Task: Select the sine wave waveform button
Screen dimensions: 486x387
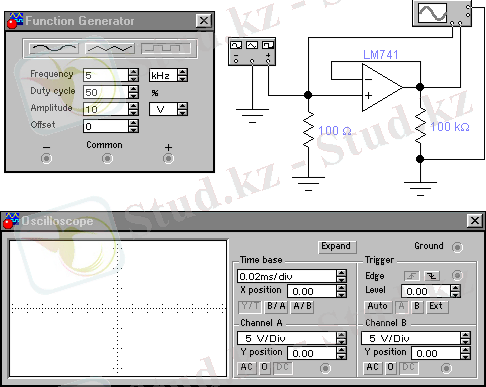Action: click(54, 48)
